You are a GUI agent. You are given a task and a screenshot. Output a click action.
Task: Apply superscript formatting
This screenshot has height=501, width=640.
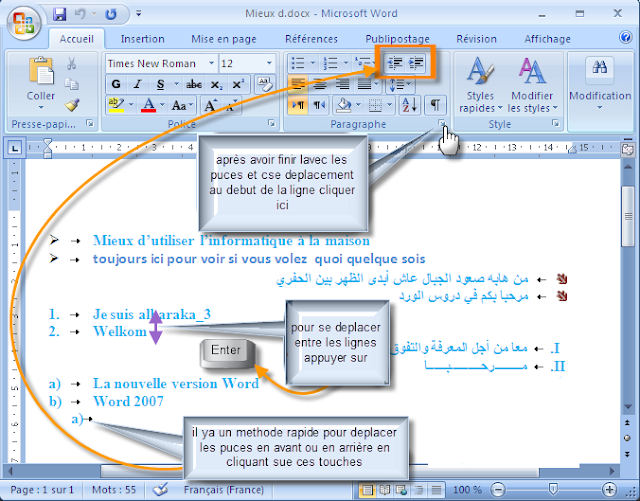238,85
